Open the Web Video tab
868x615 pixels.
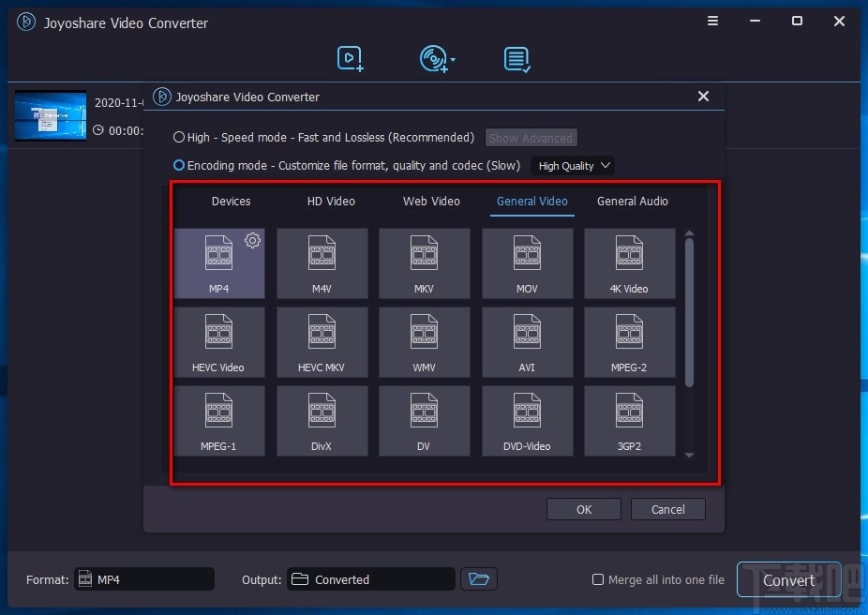(x=431, y=201)
